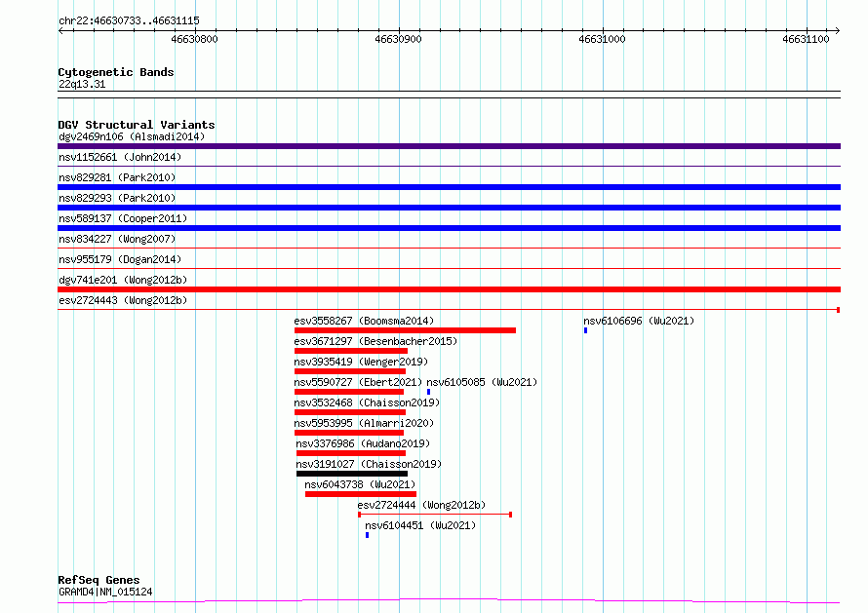Open variant nsv3376986 (Audano2019)
868x613 pixels.
pyautogui.click(x=363, y=443)
